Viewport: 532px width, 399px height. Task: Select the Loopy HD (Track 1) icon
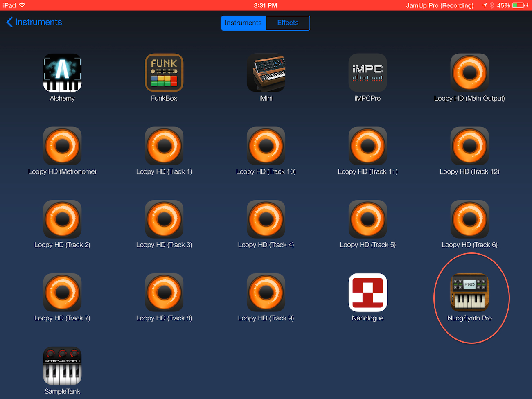[x=164, y=146]
